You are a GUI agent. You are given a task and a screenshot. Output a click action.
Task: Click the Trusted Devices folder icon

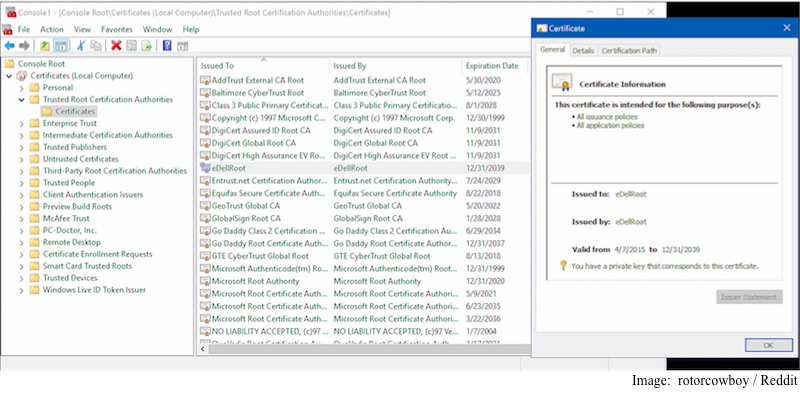34,278
